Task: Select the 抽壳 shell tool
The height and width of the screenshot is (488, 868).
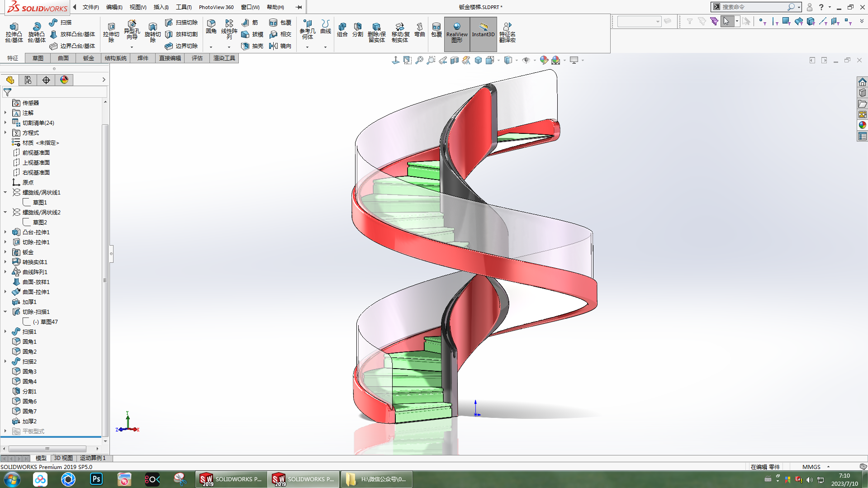Action: point(253,46)
